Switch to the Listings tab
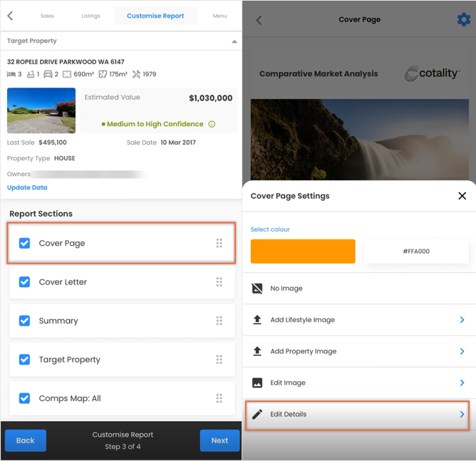 (90, 16)
